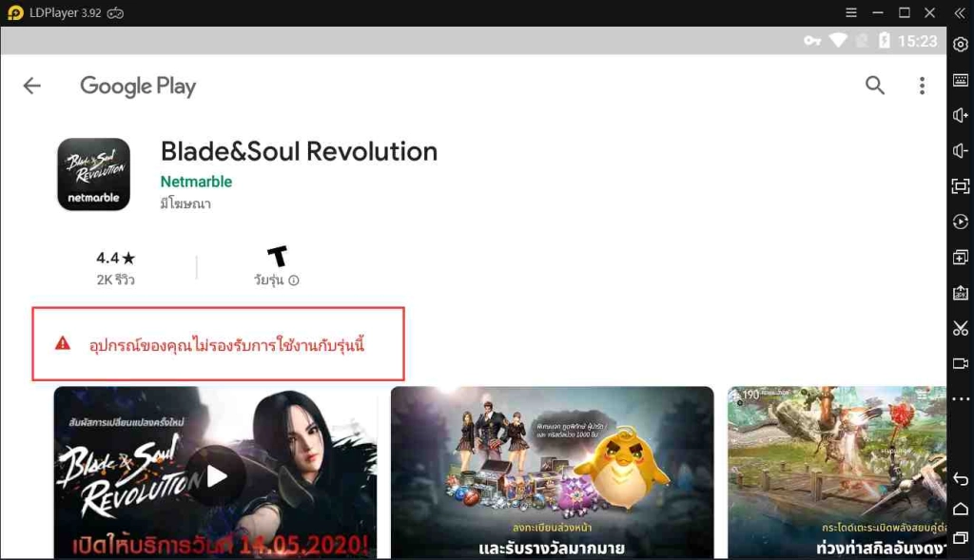Click the battery status icon
This screenshot has width=974, height=560.
tap(884, 40)
